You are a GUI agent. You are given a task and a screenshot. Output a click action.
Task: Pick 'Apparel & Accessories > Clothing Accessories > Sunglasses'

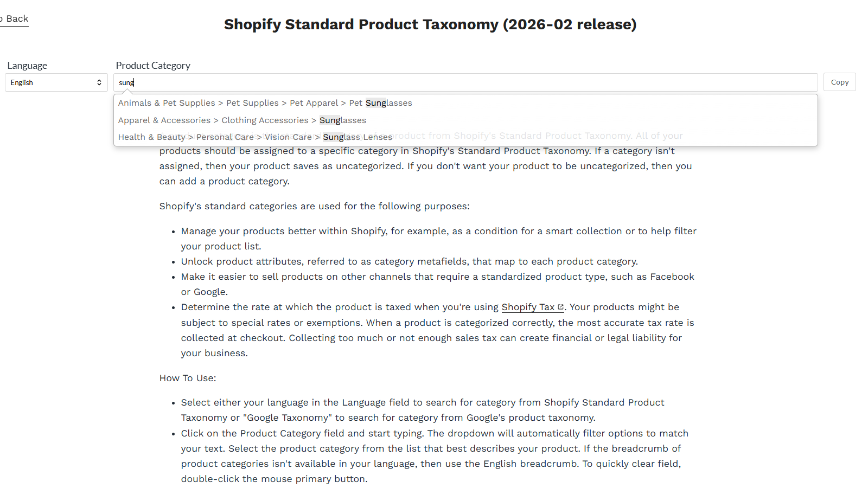[242, 120]
